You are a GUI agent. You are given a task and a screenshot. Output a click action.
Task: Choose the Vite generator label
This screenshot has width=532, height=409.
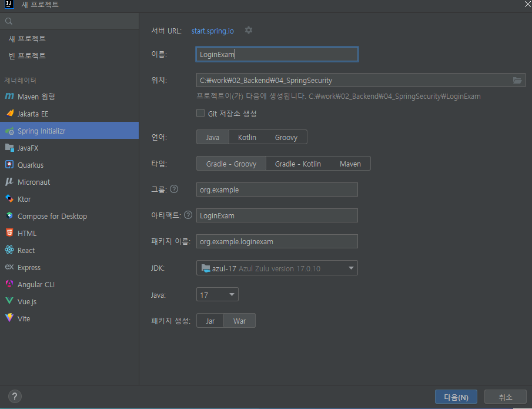[24, 318]
